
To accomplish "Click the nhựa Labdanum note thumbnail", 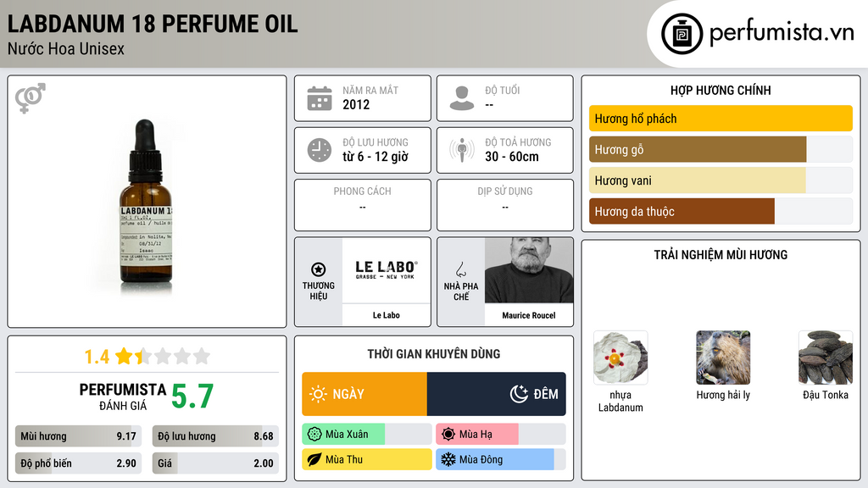I will pos(620,358).
